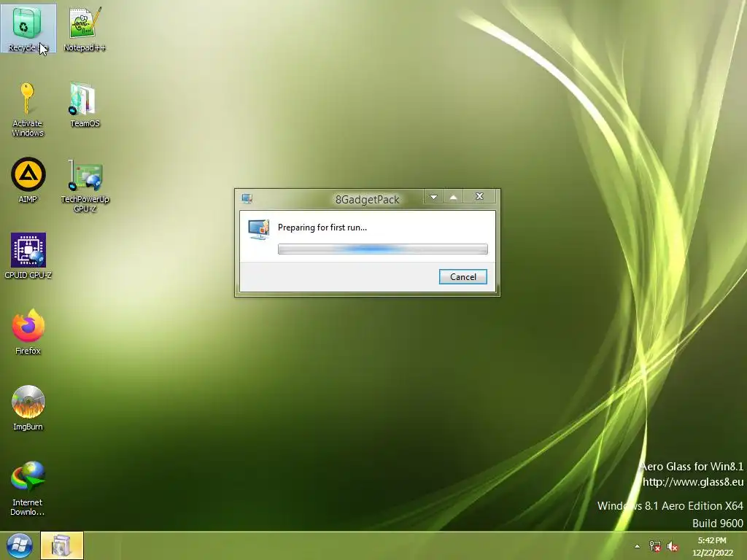Click the 8GadgetPack title bar icon
747x560 pixels.
[247, 198]
